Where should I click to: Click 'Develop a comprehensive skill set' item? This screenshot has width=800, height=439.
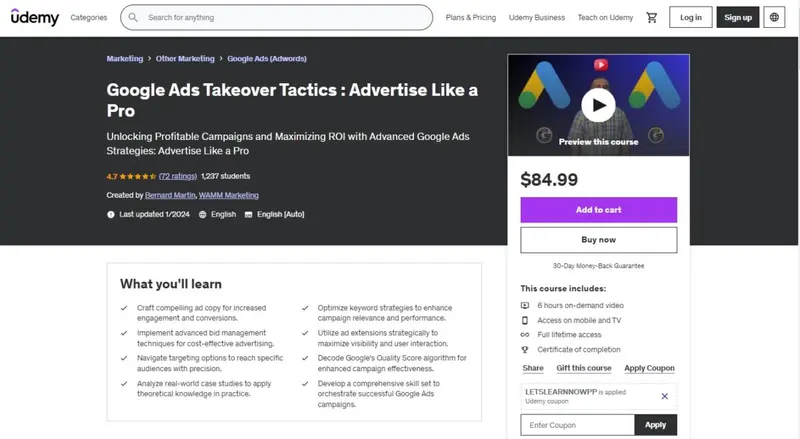coord(379,394)
